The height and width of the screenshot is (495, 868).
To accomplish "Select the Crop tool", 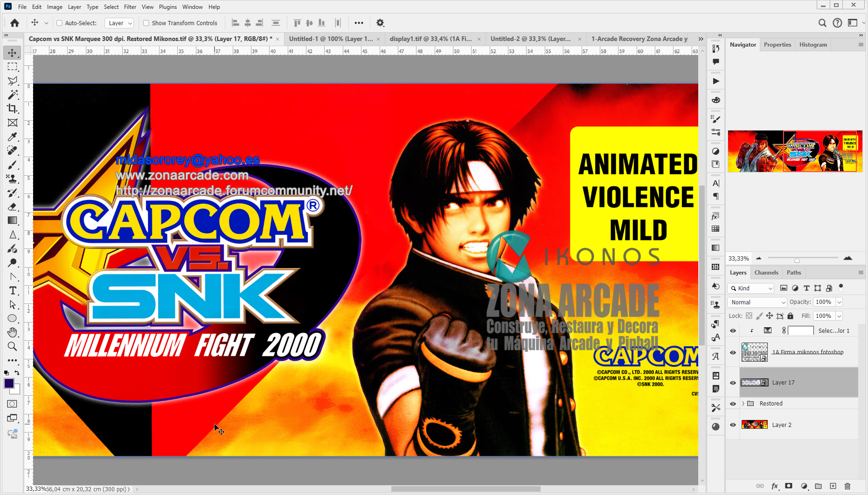I will pos(13,109).
